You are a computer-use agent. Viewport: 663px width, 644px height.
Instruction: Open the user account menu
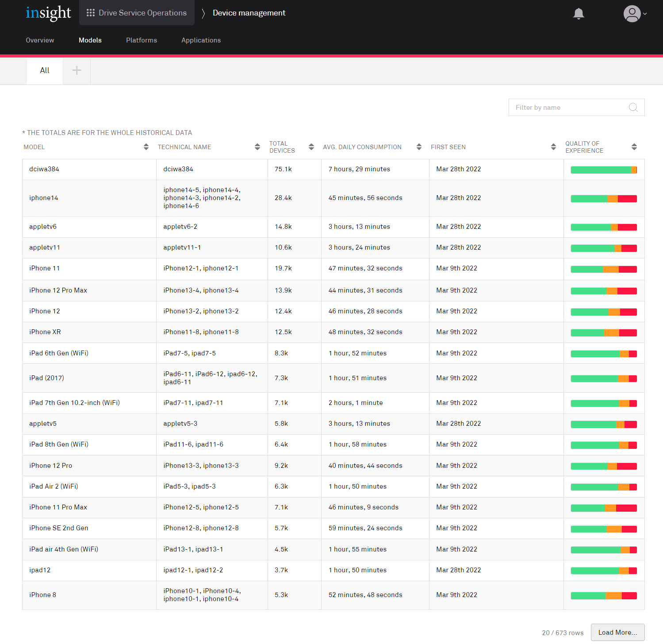tap(635, 14)
